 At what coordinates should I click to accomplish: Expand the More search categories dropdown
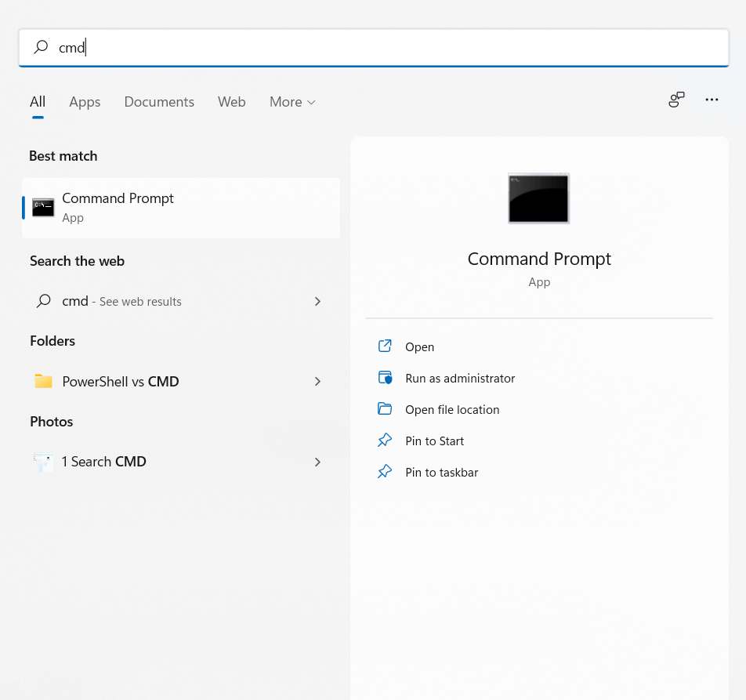[292, 101]
